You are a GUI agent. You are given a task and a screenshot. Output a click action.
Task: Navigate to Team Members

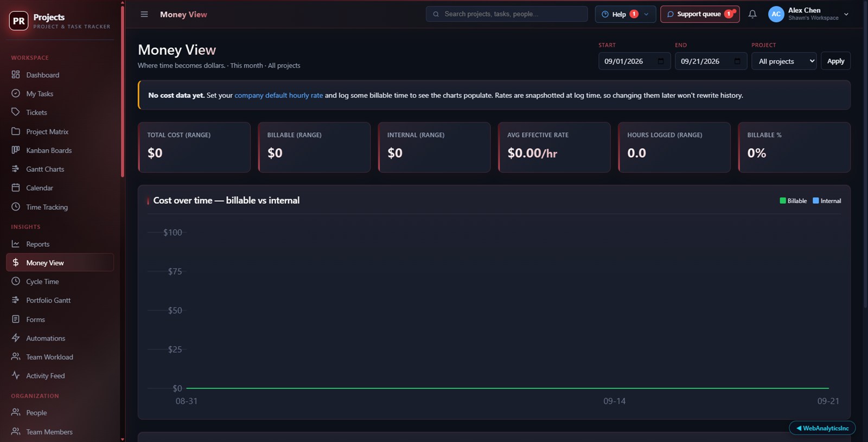(x=60, y=432)
